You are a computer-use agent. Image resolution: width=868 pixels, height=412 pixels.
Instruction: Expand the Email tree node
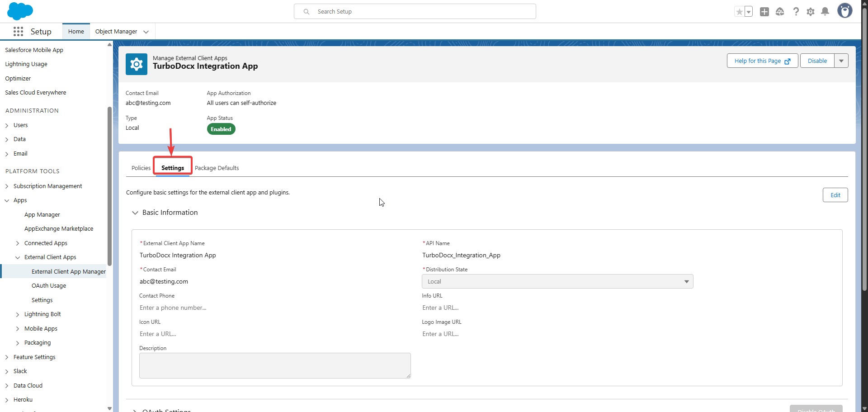pyautogui.click(x=7, y=154)
